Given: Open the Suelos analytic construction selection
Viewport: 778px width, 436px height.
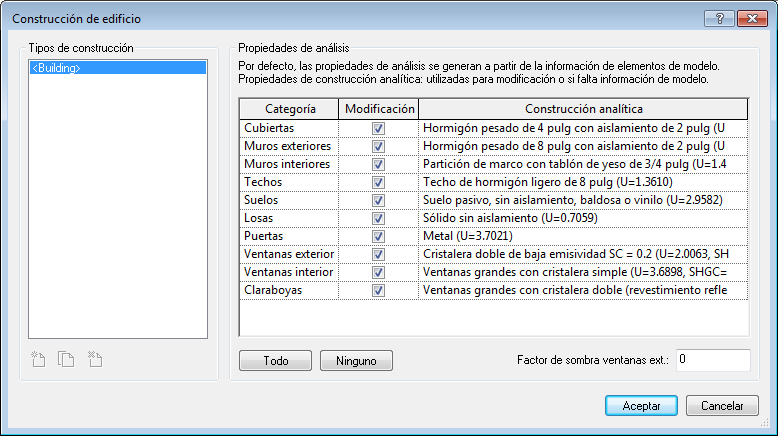Looking at the screenshot, I should (583, 200).
